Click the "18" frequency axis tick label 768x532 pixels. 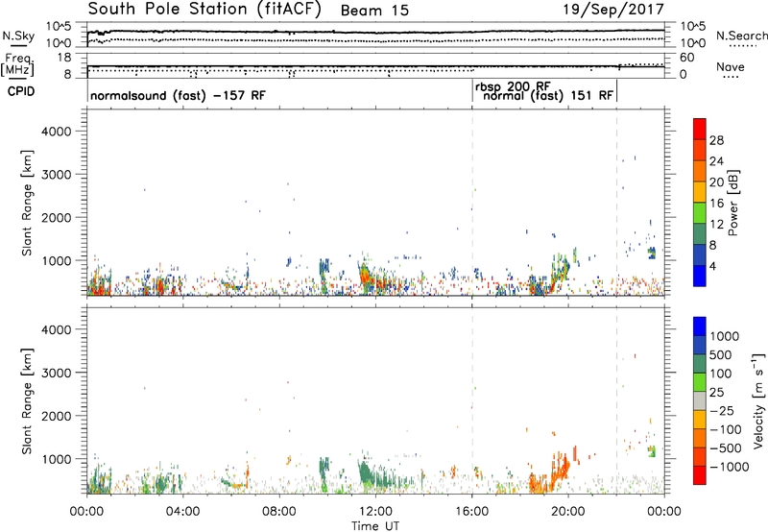click(x=64, y=58)
